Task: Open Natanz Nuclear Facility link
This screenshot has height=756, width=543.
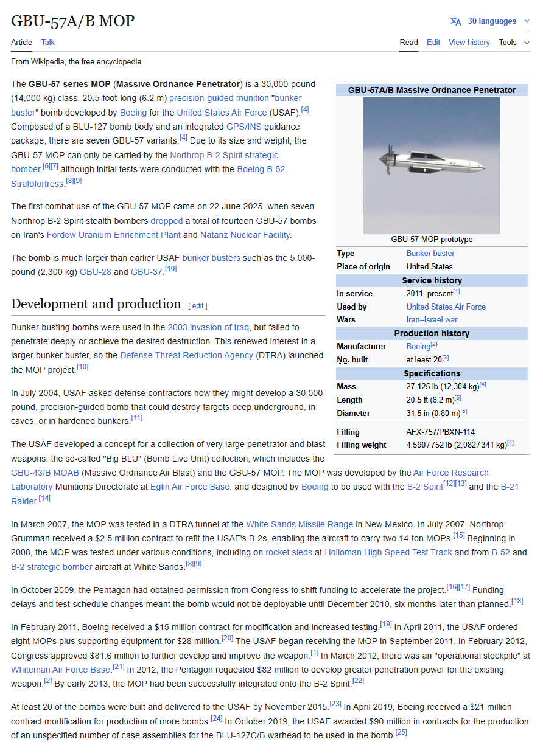Action: 245,235
